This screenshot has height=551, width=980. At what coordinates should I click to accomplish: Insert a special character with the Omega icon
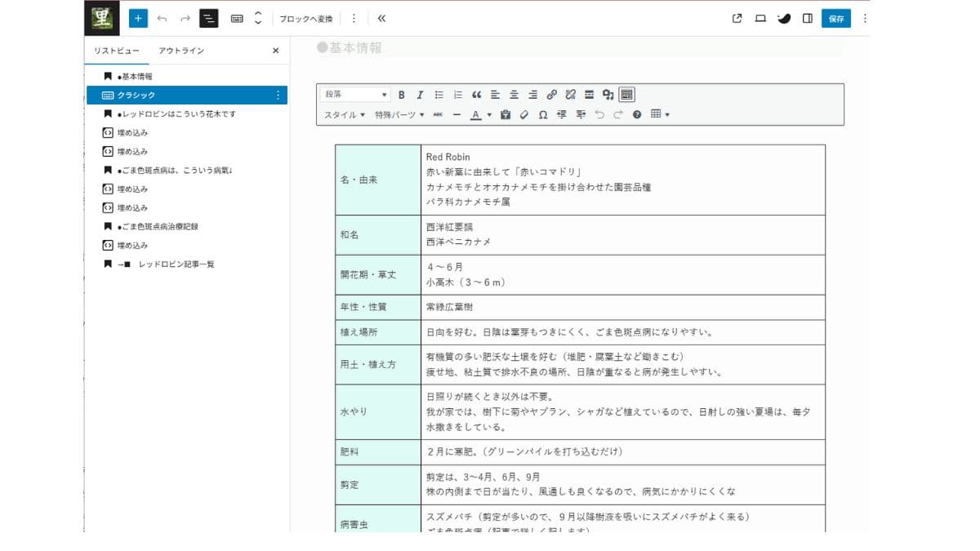tap(544, 115)
